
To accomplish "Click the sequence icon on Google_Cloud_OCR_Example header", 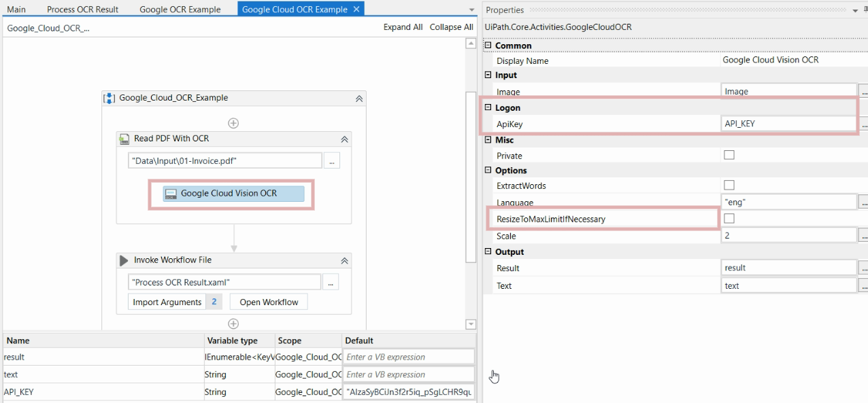I will click(x=109, y=98).
